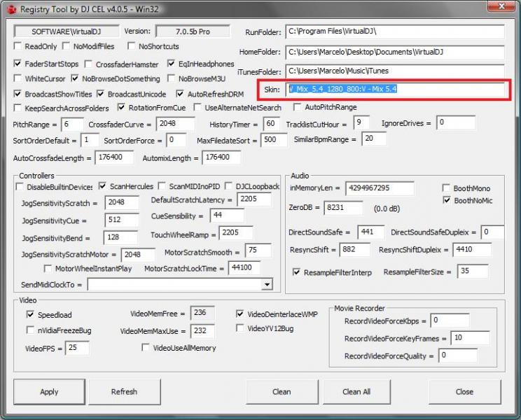Uncheck the Speedload option
Viewport: 521px width, 420px height.
point(30,314)
